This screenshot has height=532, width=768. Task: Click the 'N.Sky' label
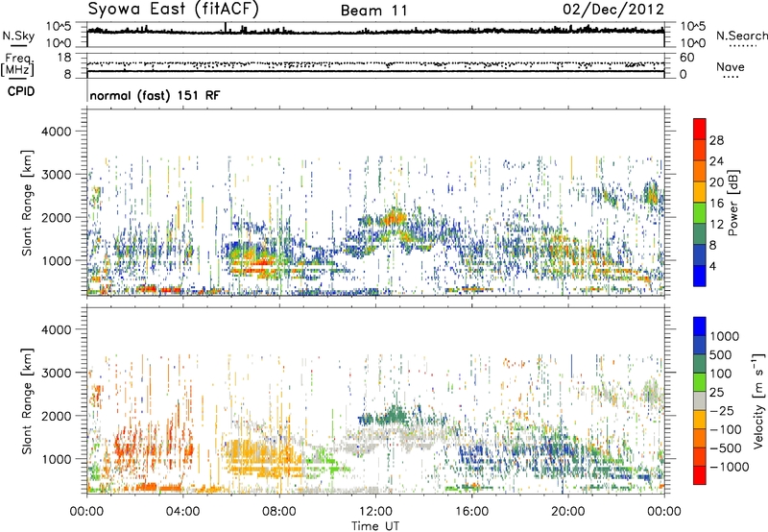tap(18, 36)
